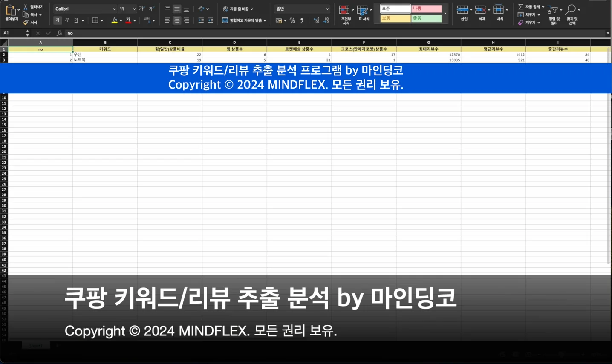Increase font size with larger 가 icon
This screenshot has height=364, width=612.
(141, 9)
